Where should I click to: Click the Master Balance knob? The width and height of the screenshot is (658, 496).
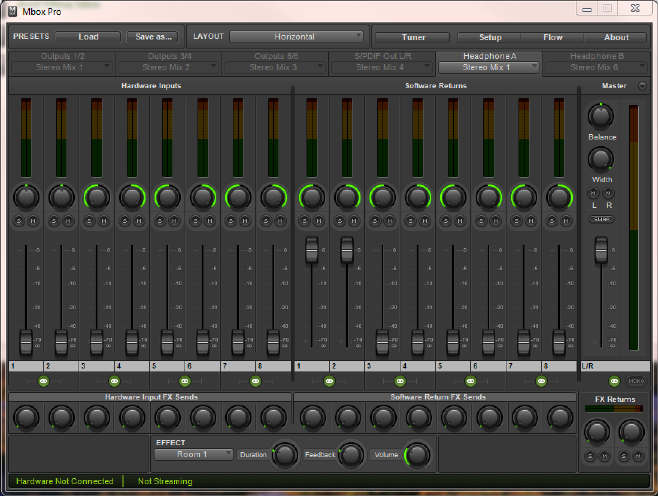point(601,116)
